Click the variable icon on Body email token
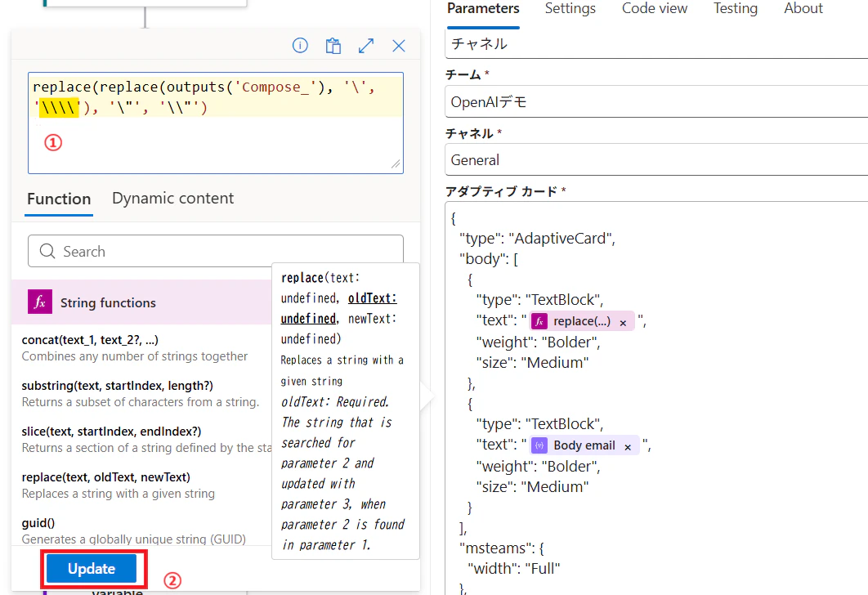The height and width of the screenshot is (595, 868). click(x=539, y=445)
